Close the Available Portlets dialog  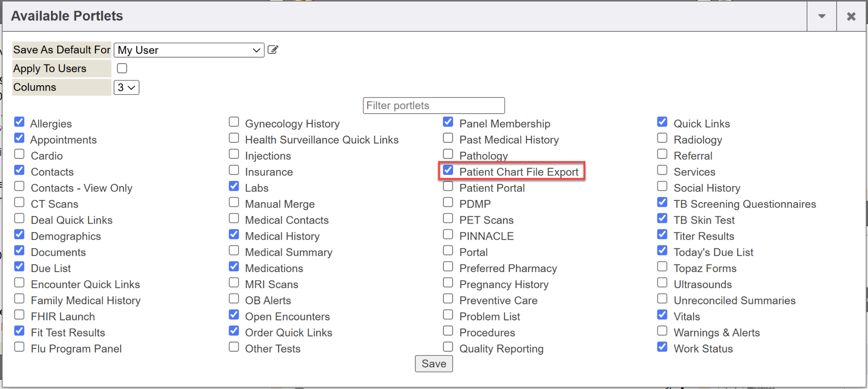point(851,17)
